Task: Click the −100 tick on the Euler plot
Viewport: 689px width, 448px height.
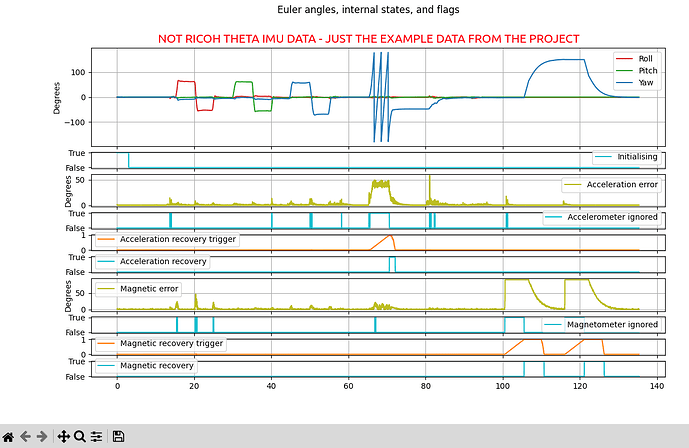Action: (x=75, y=122)
